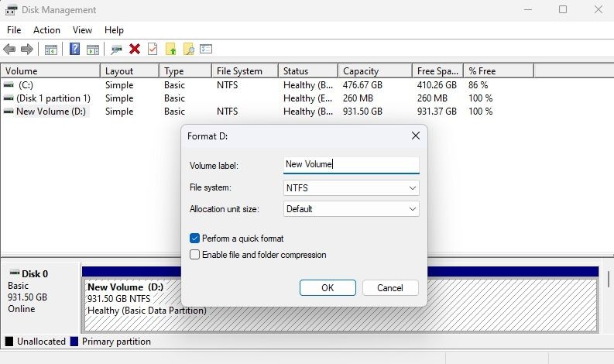The height and width of the screenshot is (364, 614).
Task: Open the File system NTFS dropdown
Action: (x=352, y=187)
